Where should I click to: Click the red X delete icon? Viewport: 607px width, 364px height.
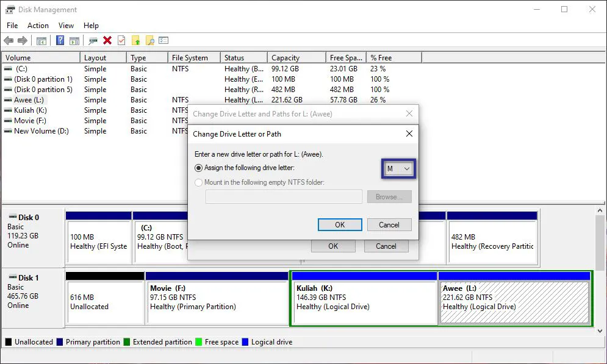pos(107,41)
